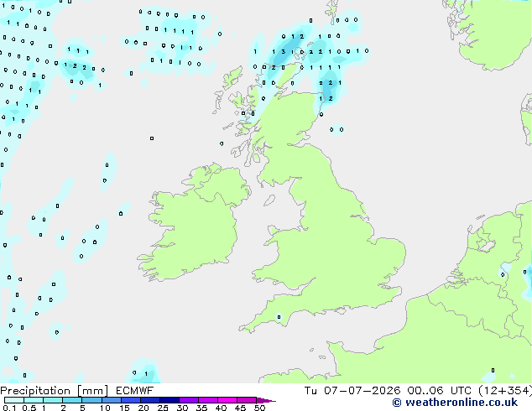Click the 30–35 mm purple legend swatch
This screenshot has height=411, width=532.
(188, 400)
